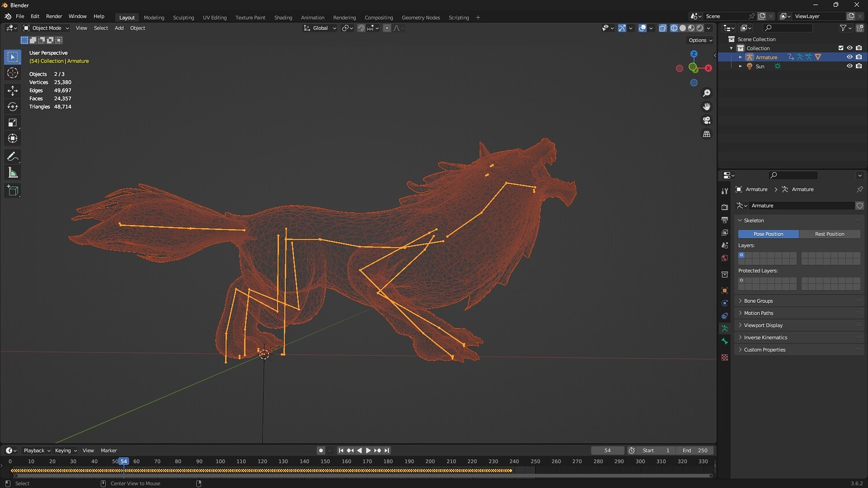Open the Output properties tab
The image size is (868, 488).
tap(724, 220)
